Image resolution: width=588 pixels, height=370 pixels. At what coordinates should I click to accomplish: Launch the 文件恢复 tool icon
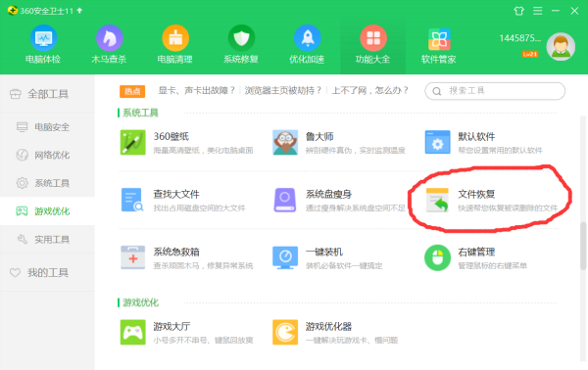click(437, 200)
